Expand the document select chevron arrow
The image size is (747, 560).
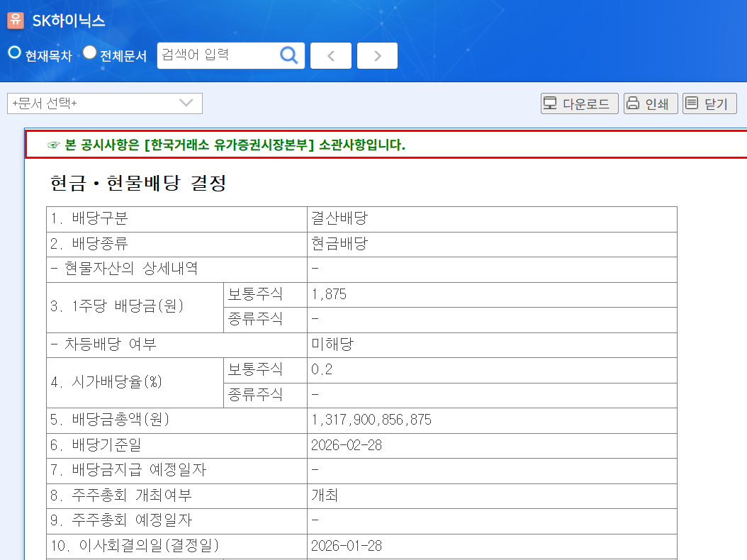pos(186,103)
